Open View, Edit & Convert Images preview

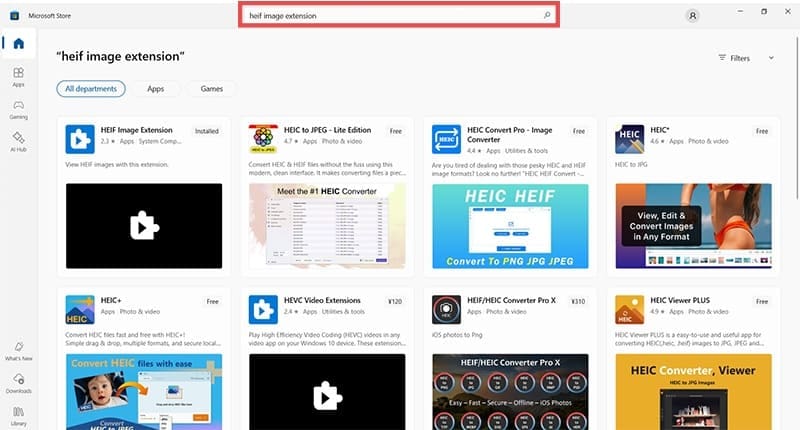pos(693,226)
